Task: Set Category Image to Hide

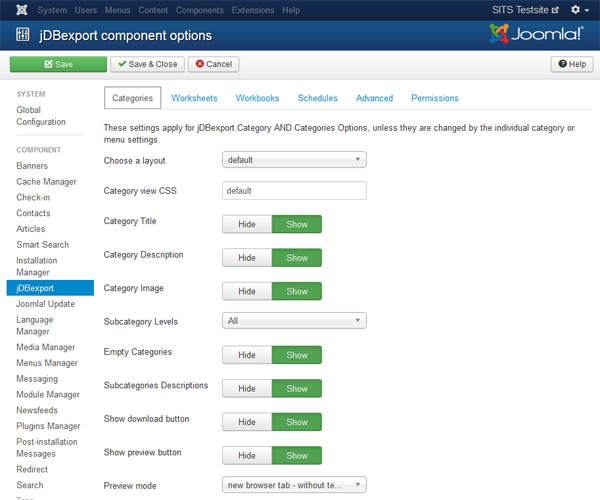Action: point(246,291)
